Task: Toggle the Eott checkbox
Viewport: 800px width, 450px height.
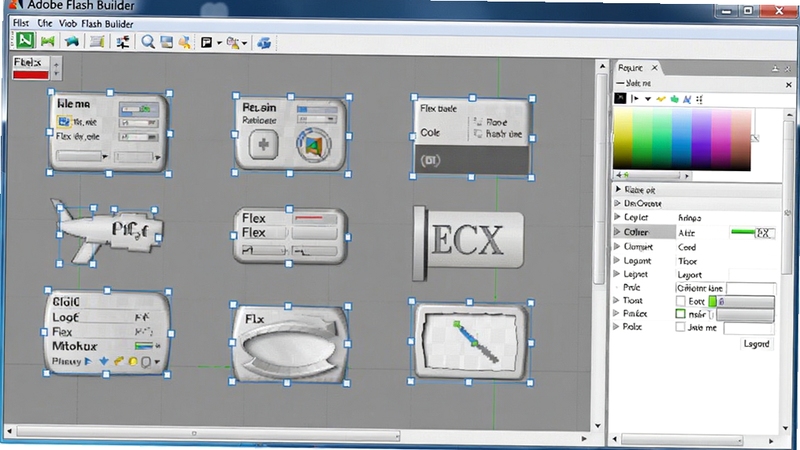Action: point(680,301)
